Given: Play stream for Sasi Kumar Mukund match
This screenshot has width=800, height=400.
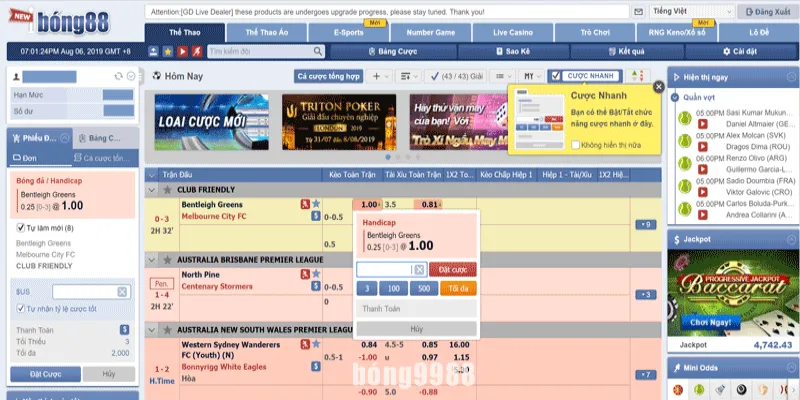Looking at the screenshot, I should click(703, 124).
